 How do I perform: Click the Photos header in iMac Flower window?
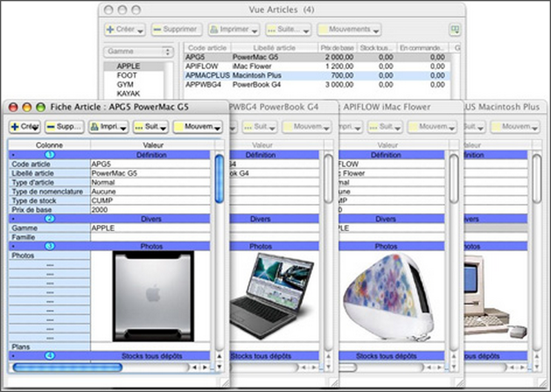tap(385, 247)
